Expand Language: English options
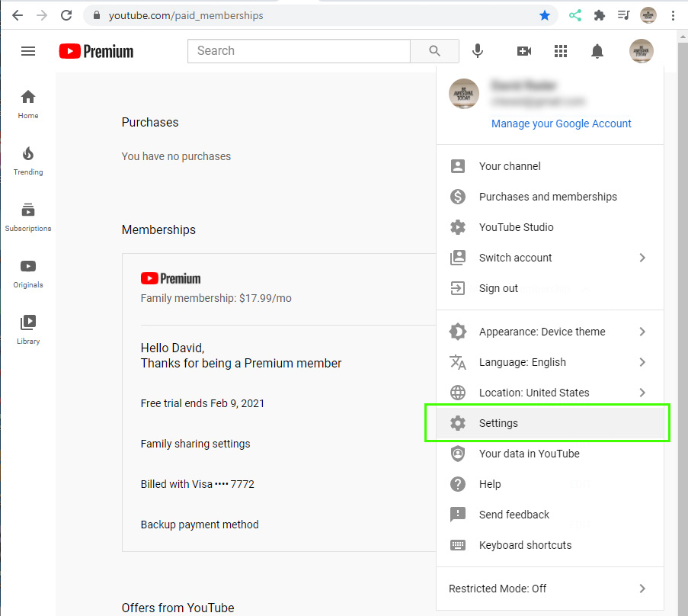The image size is (688, 616). pyautogui.click(x=550, y=362)
